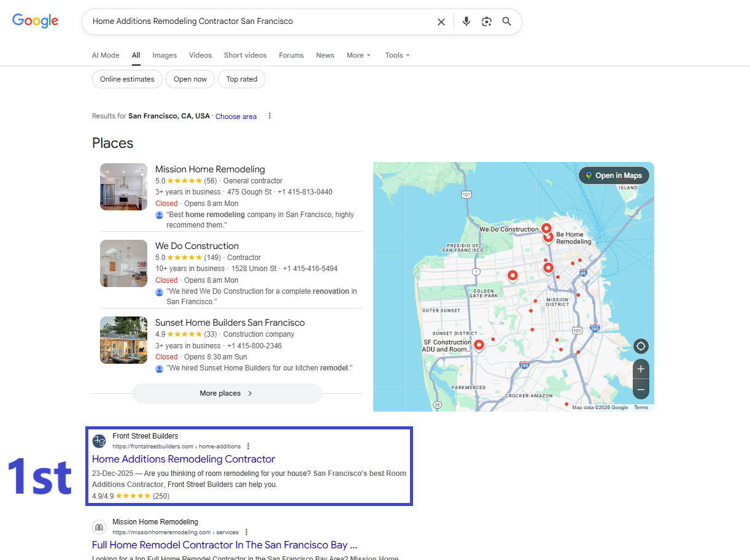Open options menu for Mission Home Remodeling result

246,532
